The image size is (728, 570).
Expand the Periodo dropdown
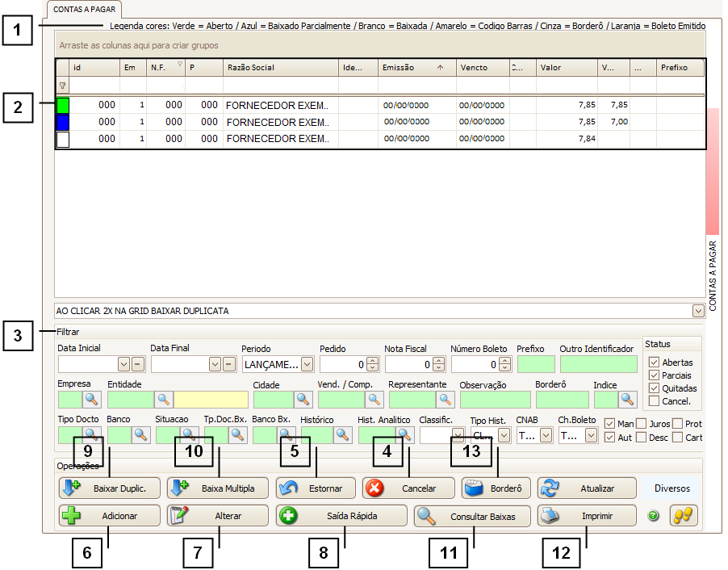pyautogui.click(x=307, y=364)
